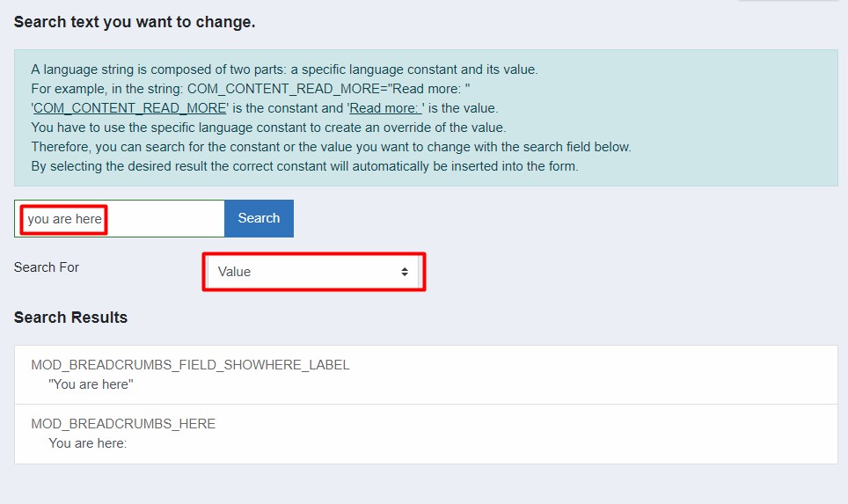Image resolution: width=848 pixels, height=504 pixels.
Task: Select the MOD_BREADCRUMBS_HERE search result
Action: tap(426, 434)
